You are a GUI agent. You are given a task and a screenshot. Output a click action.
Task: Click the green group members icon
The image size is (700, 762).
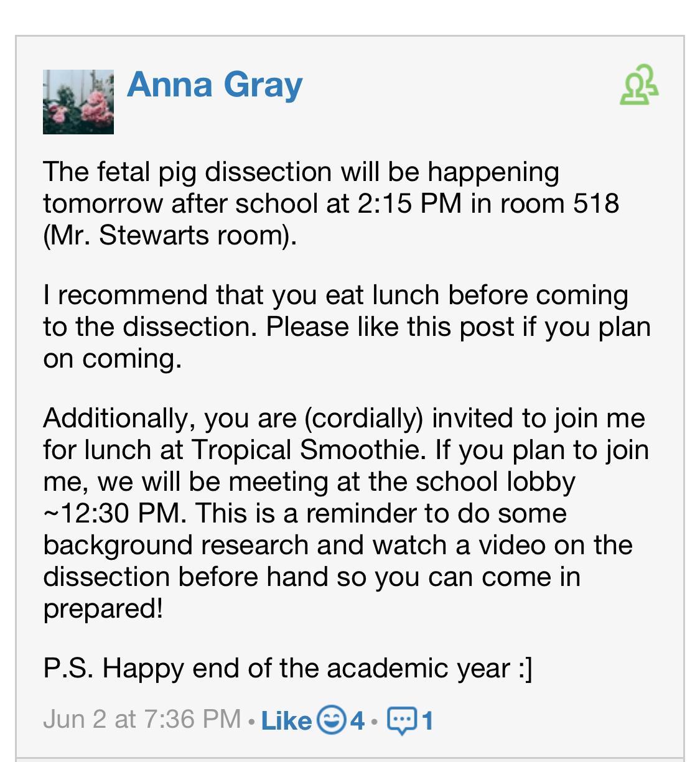click(x=639, y=85)
